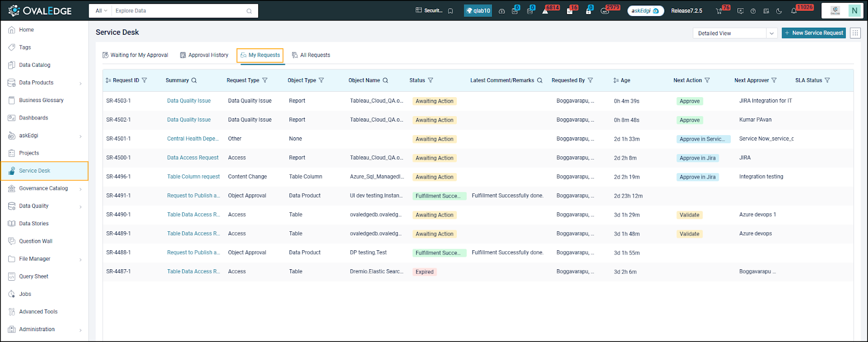
Task: Click the New Service Request button
Action: [813, 33]
